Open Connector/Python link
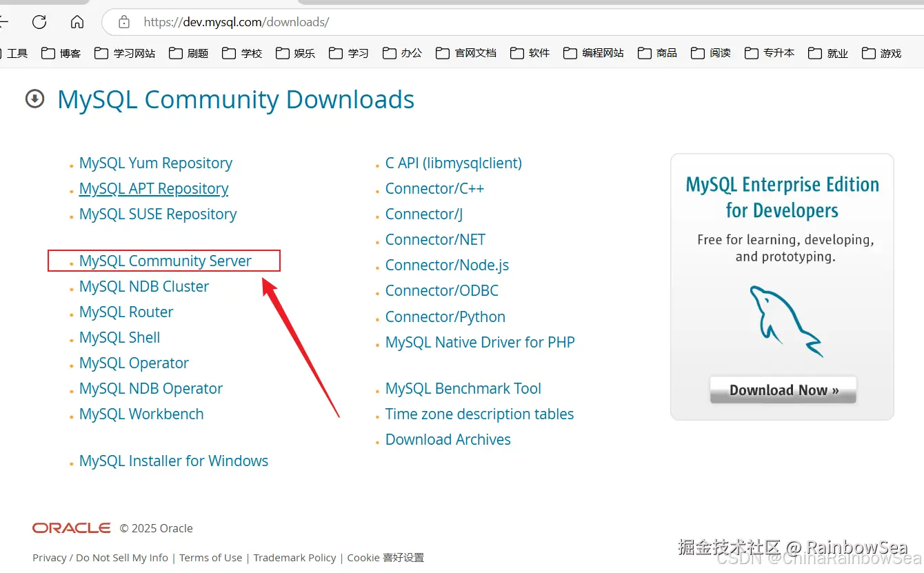This screenshot has width=924, height=573. (445, 317)
